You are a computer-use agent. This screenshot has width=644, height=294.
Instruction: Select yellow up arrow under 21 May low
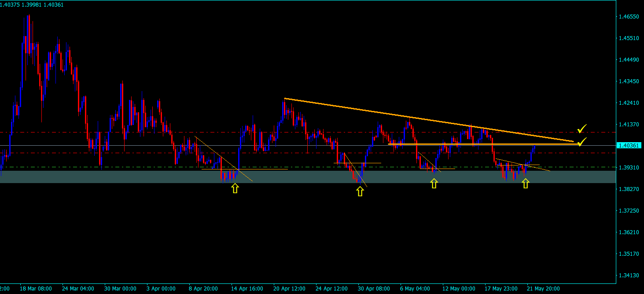(x=525, y=184)
